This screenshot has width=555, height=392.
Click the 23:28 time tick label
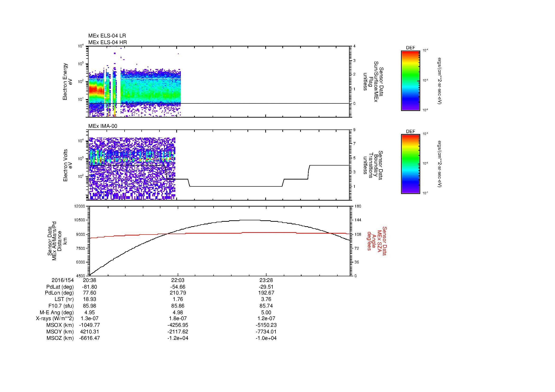(x=266, y=280)
